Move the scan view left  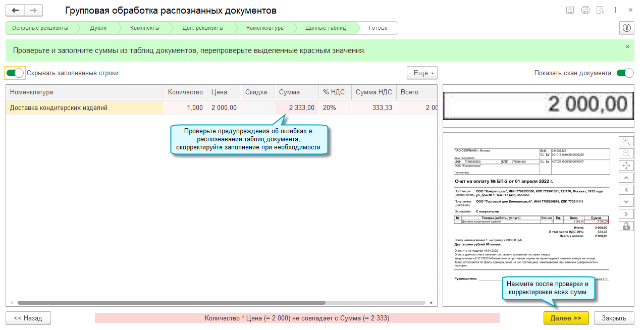pos(626,190)
